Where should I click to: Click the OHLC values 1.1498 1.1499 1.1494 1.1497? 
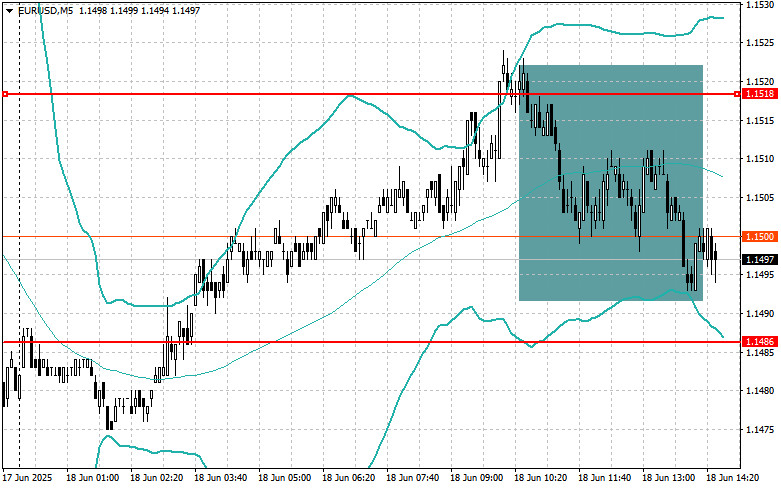click(x=139, y=10)
